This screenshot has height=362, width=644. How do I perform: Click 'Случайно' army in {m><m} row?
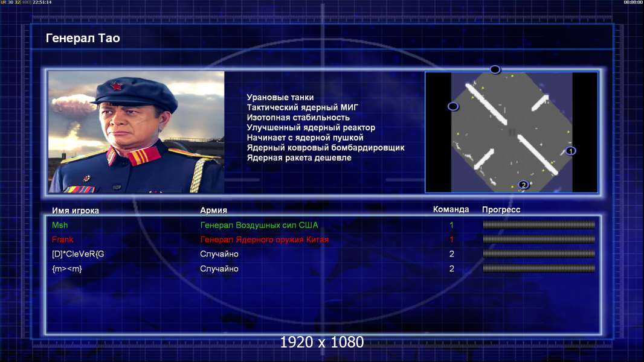(219, 269)
